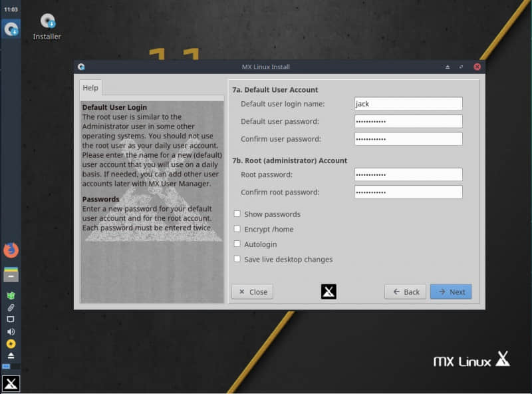Open the file manager in the panel
Viewport: 532px width, 394px height.
tap(11, 274)
